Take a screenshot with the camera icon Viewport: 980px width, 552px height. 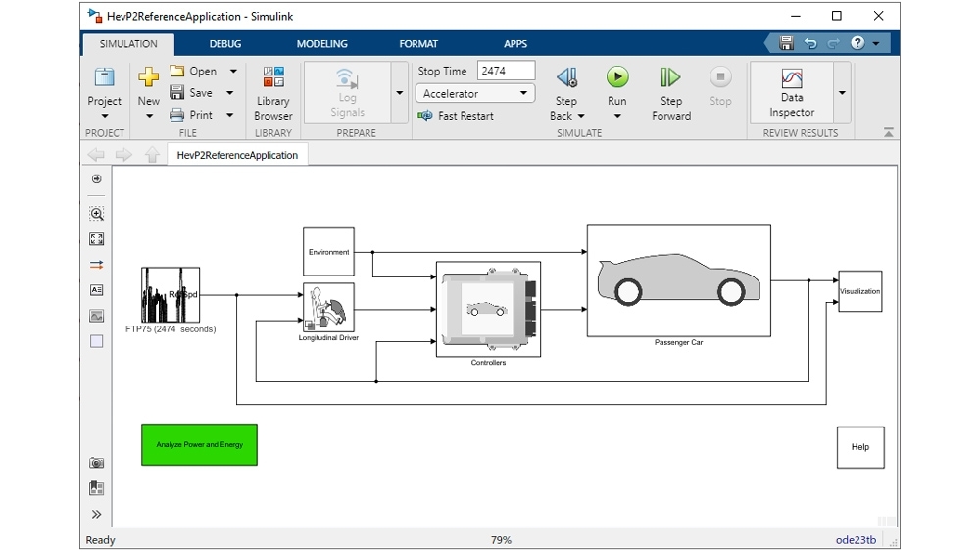tap(96, 463)
